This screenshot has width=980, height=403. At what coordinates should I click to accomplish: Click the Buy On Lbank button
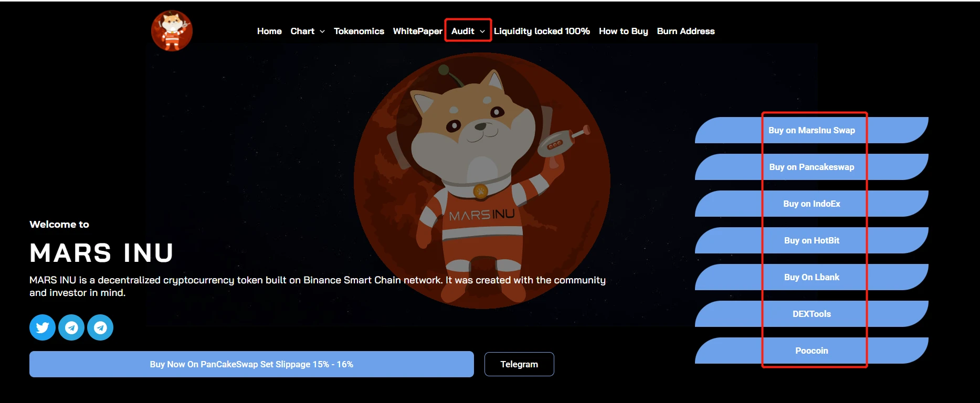[812, 277]
